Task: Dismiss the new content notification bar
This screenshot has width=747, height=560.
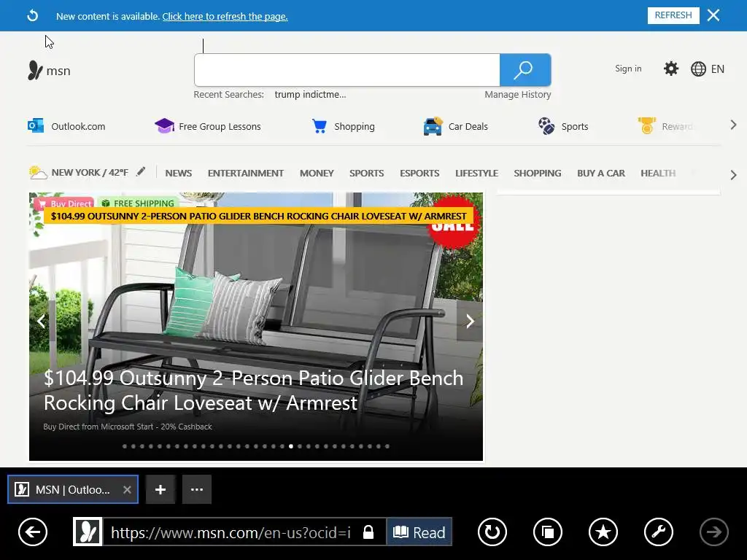Action: (x=713, y=15)
